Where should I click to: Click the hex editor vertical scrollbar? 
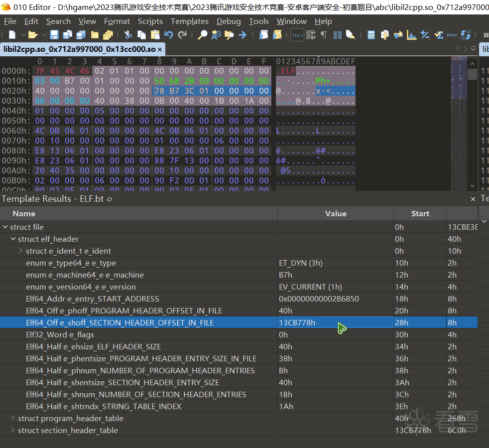[x=472, y=125]
